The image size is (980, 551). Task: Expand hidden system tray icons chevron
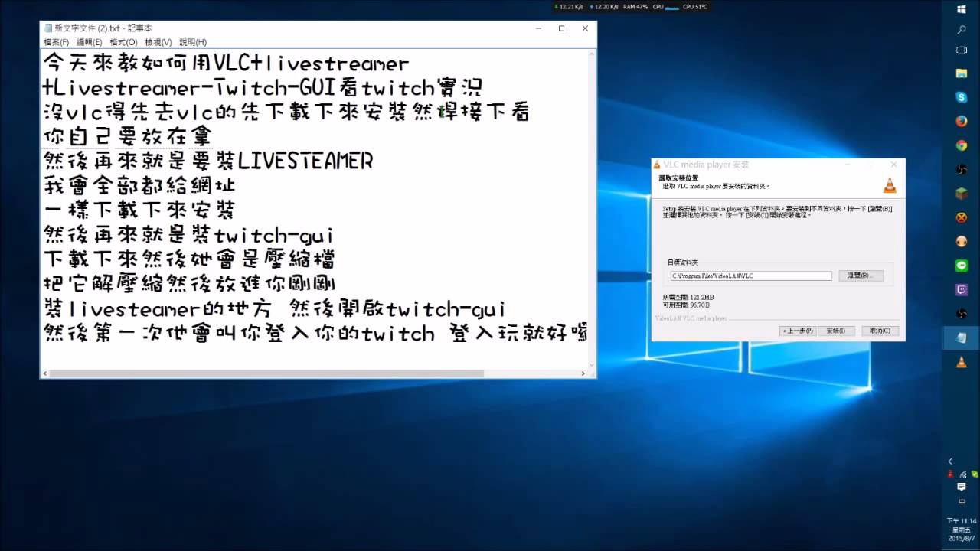(950, 461)
